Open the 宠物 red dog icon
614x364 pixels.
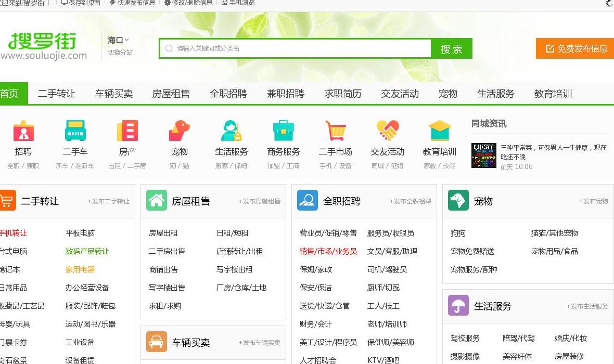pos(180,131)
